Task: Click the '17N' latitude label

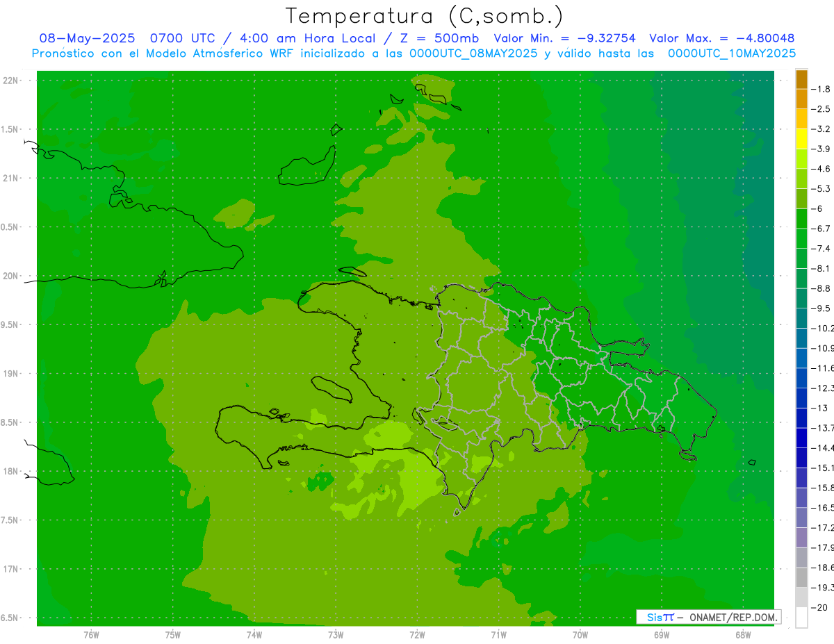Action: point(10,569)
